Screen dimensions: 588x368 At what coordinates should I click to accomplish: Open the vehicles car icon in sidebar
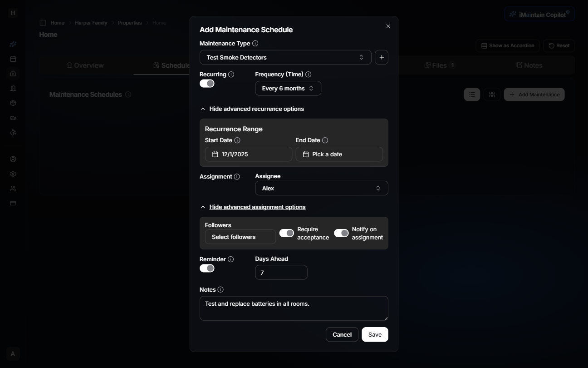click(13, 118)
